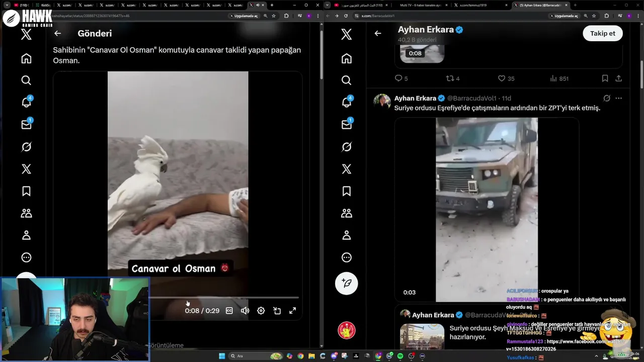Switch to Ayhan Erkara tab in right window
The width and height of the screenshot is (644, 362).
(541, 5)
